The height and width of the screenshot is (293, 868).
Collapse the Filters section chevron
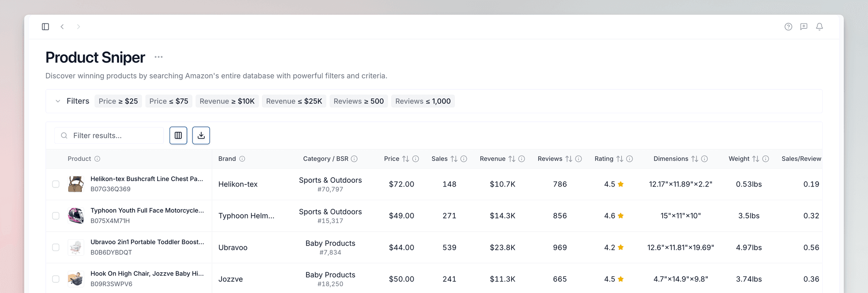[x=58, y=101]
